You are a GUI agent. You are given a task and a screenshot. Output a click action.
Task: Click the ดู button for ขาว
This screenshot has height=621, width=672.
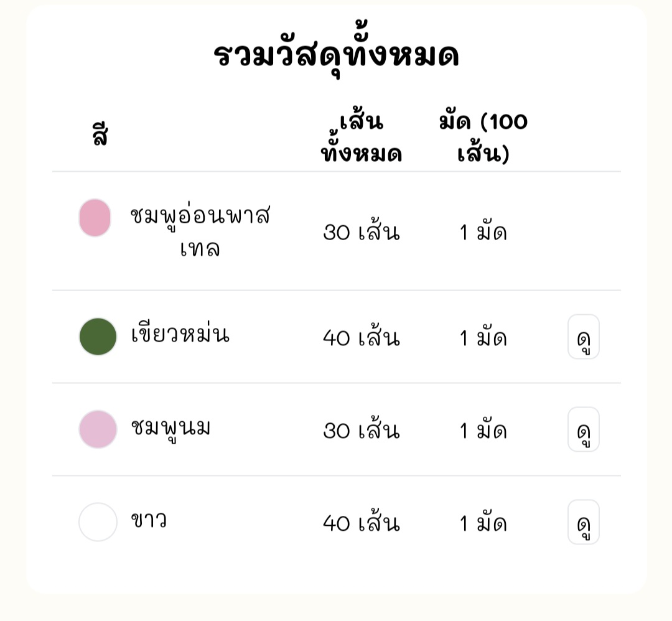tap(583, 522)
